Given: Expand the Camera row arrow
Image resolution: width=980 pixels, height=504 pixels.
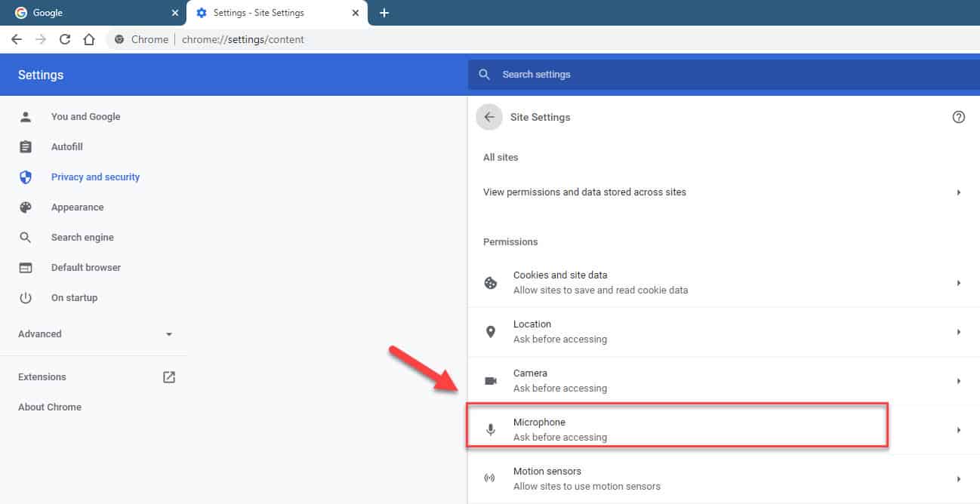Looking at the screenshot, I should pyautogui.click(x=959, y=381).
